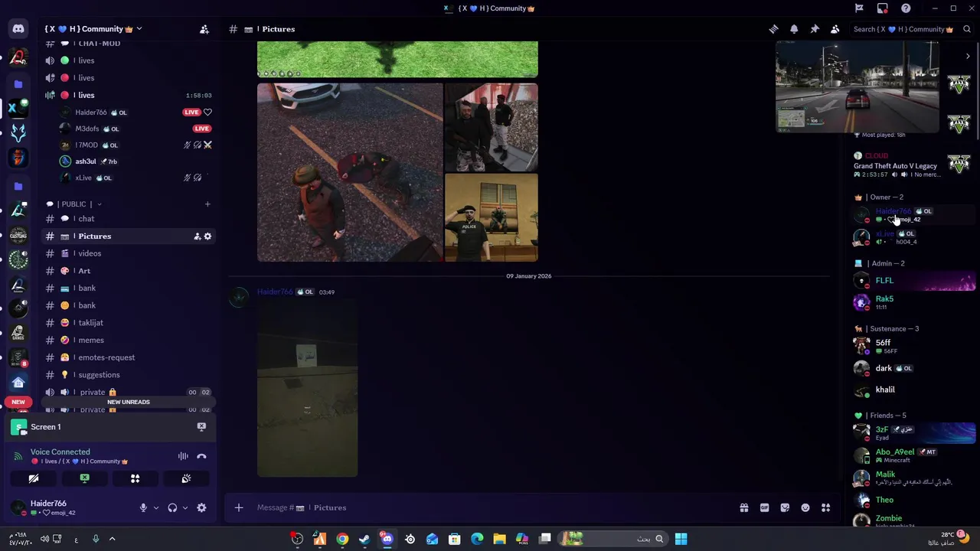Open the taklijat channel
The width and height of the screenshot is (980, 551).
pyautogui.click(x=127, y=323)
